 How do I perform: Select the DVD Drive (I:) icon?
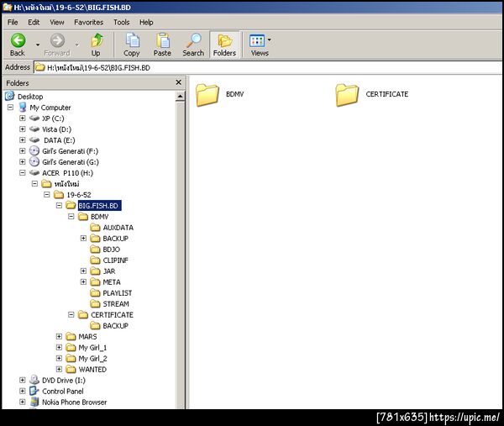[34, 380]
